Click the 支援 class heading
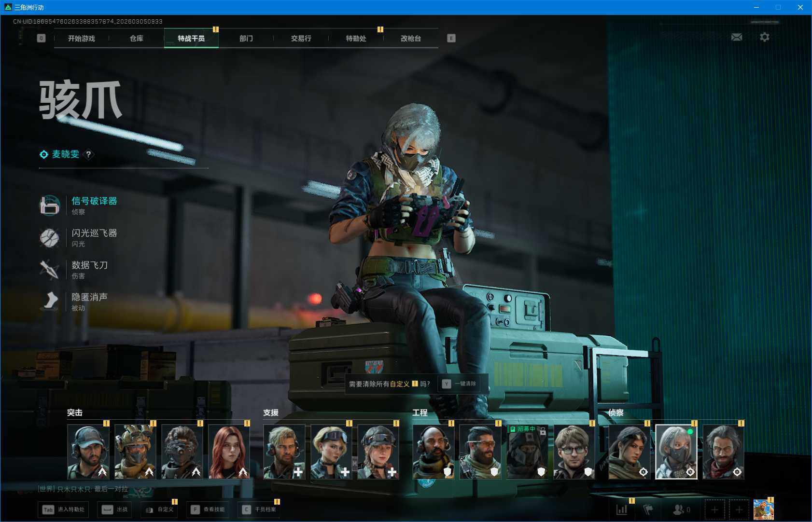812x522 pixels. coord(271,412)
